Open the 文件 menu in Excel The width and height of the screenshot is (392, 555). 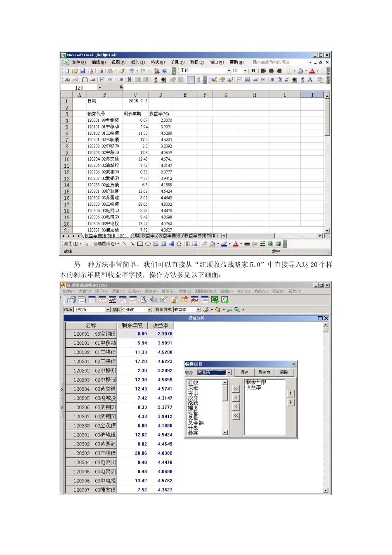[x=78, y=62]
